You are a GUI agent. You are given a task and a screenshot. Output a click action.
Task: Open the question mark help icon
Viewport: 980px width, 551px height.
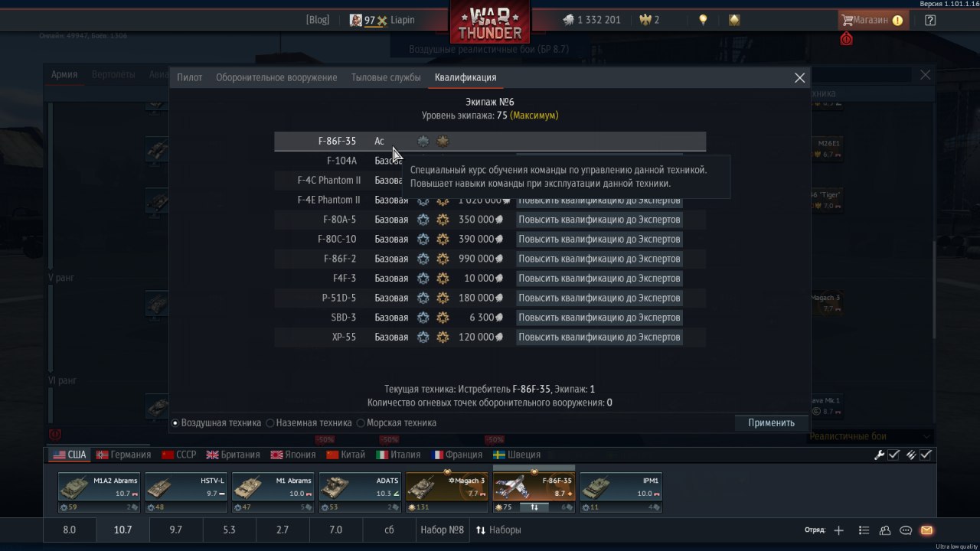930,21
